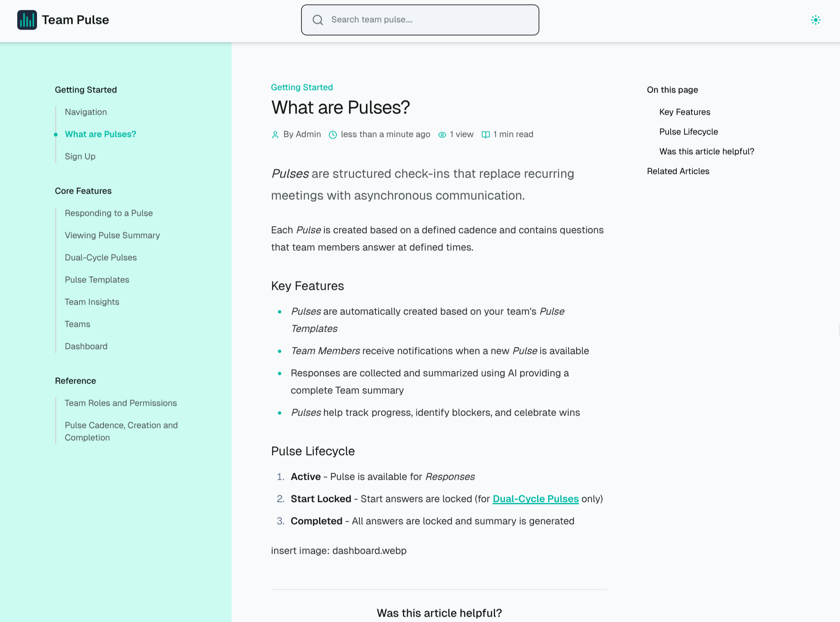Click the author person icon
Screen dimensions: 840x622
pos(275,134)
